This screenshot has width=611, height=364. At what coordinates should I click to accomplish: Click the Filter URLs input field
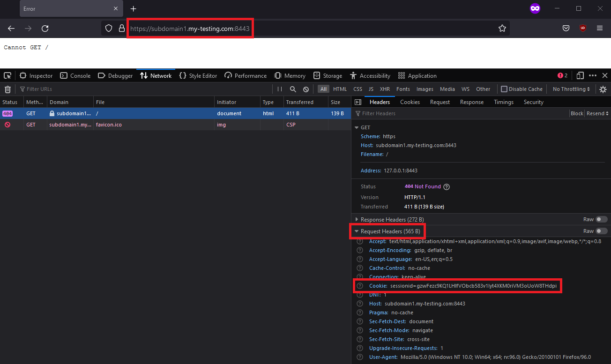141,89
